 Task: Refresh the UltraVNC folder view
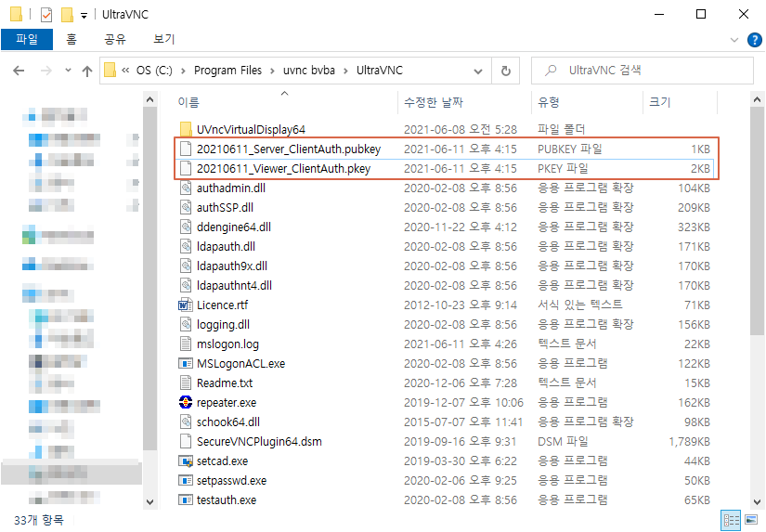pyautogui.click(x=506, y=71)
